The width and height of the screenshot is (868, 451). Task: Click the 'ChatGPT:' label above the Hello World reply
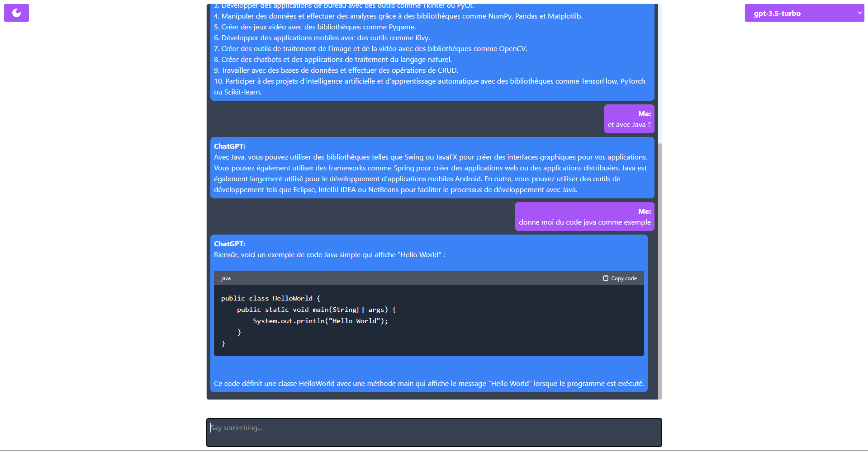230,244
